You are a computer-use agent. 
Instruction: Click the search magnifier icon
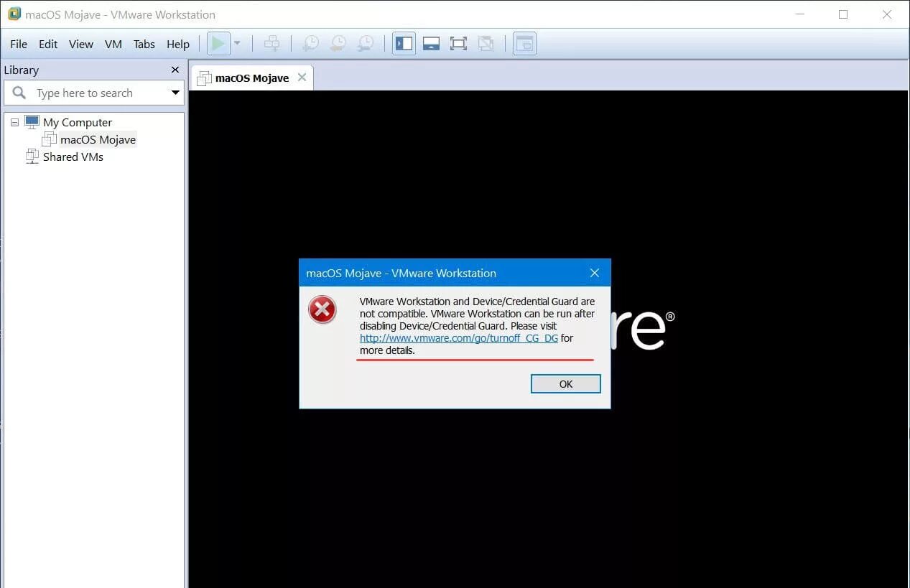(x=19, y=93)
